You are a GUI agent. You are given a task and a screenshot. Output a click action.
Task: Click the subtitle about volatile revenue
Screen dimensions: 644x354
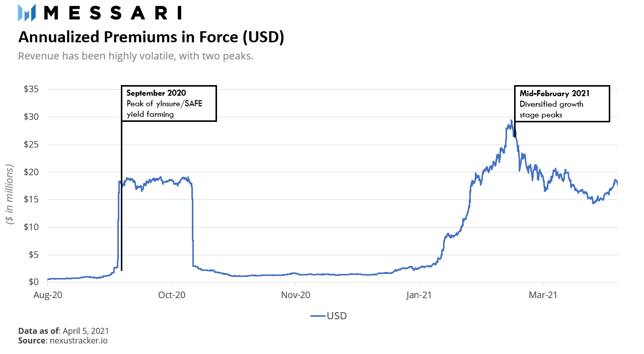(135, 55)
